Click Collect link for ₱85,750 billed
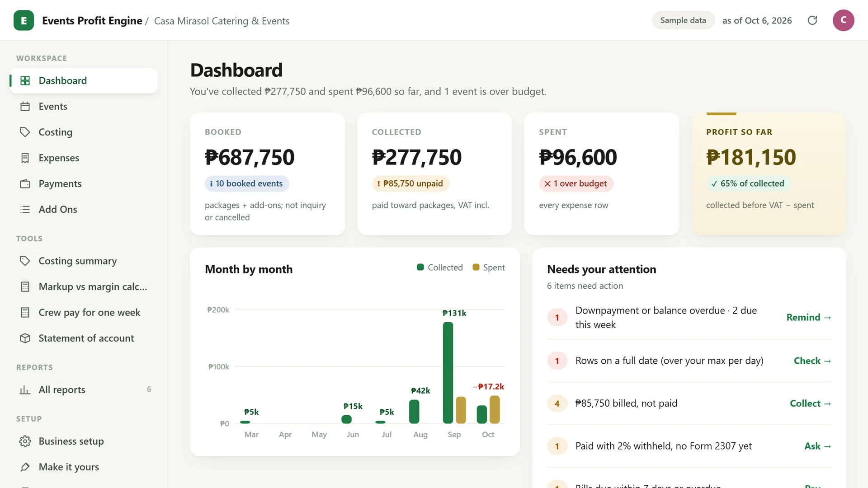Screen dimensions: 868x488 coord(811,403)
